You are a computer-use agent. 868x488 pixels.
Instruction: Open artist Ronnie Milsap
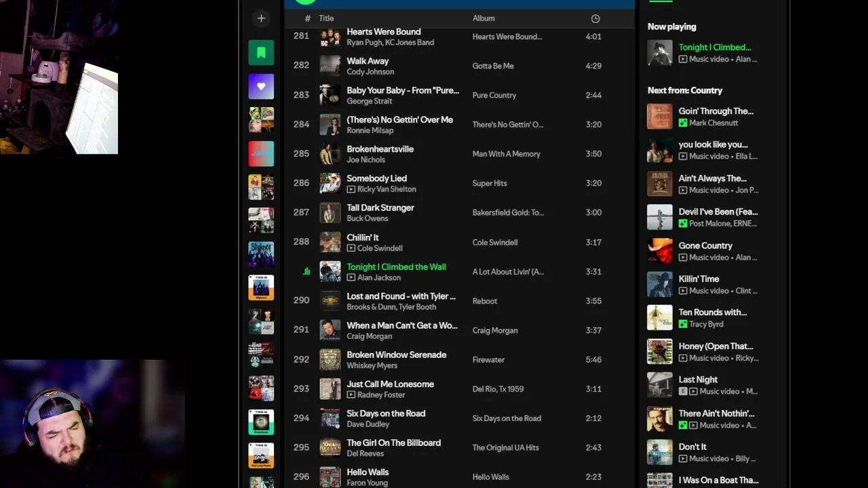tap(370, 130)
